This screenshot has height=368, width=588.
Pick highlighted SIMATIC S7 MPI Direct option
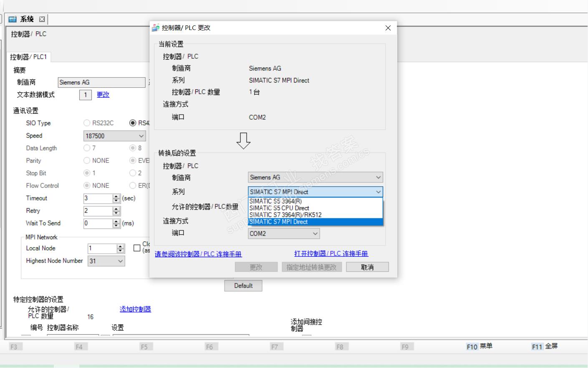pyautogui.click(x=315, y=222)
